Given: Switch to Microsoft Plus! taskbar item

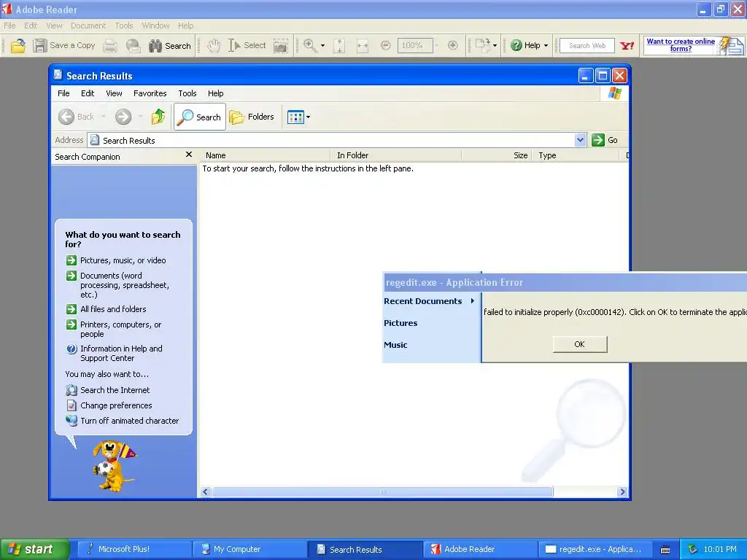Looking at the screenshot, I should coord(134,549).
